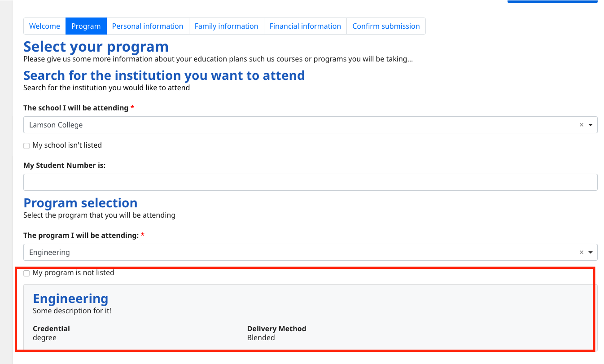Open the school combo box showing Lamson College

[x=269, y=125]
